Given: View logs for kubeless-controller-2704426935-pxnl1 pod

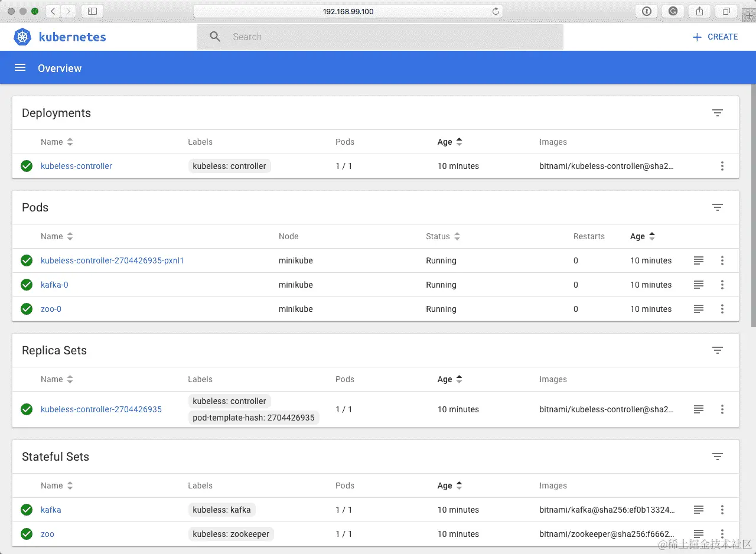Looking at the screenshot, I should click(699, 260).
